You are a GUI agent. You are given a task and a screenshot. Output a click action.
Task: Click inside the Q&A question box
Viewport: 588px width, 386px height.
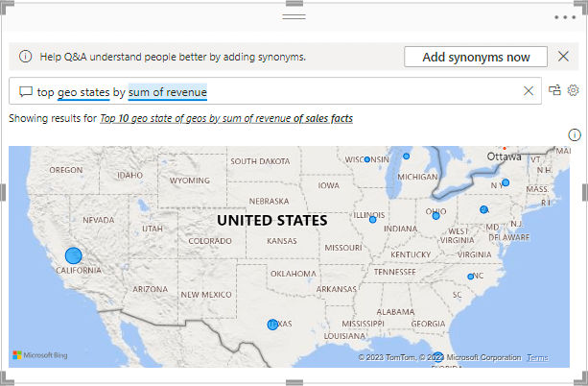[x=275, y=91]
